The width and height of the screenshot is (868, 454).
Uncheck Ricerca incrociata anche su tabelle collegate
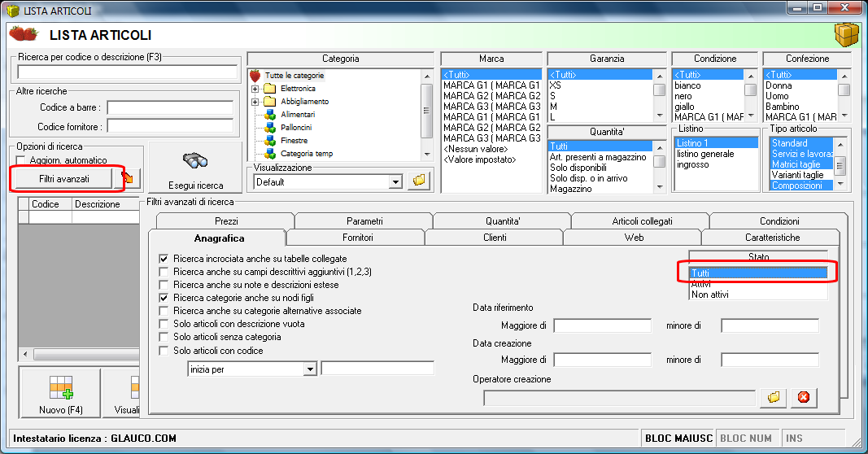pos(164,259)
